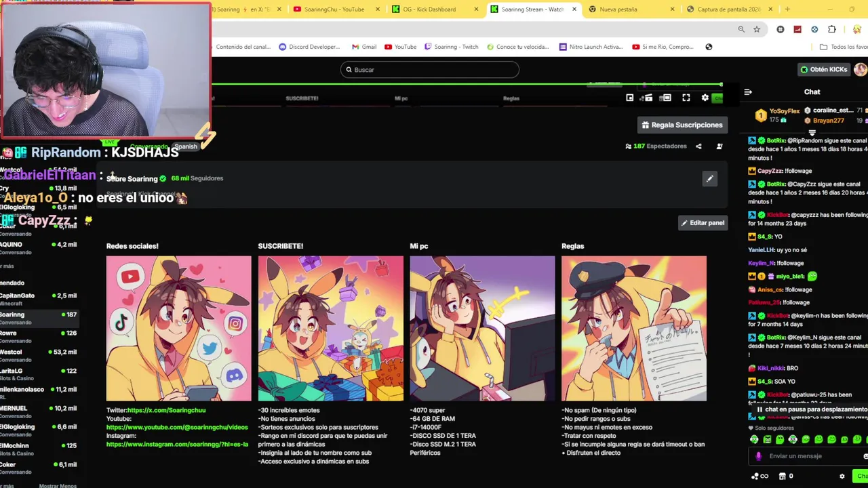Share the Soarinng channel
The height and width of the screenshot is (488, 868).
click(698, 146)
